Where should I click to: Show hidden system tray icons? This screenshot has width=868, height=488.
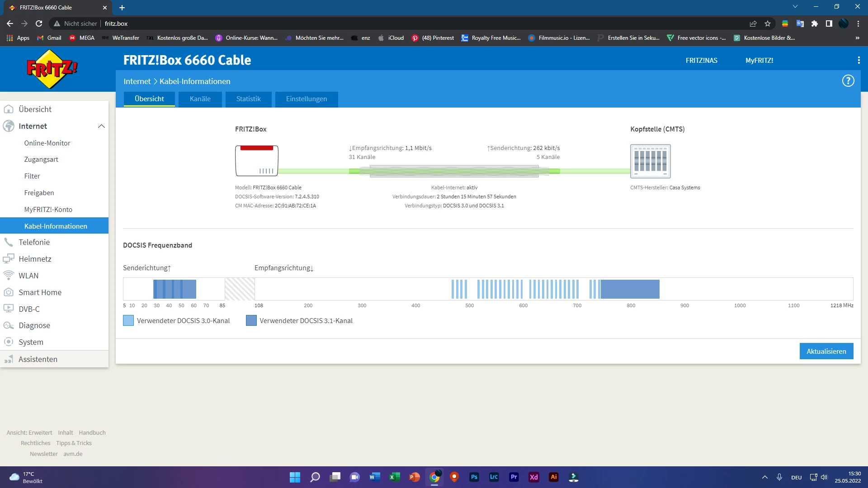click(764, 477)
